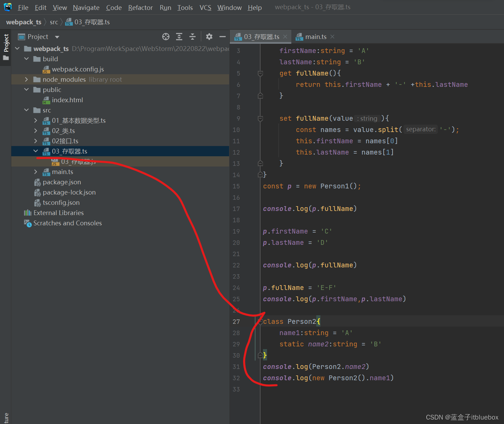
Task: Open the Run menu
Action: (x=165, y=8)
